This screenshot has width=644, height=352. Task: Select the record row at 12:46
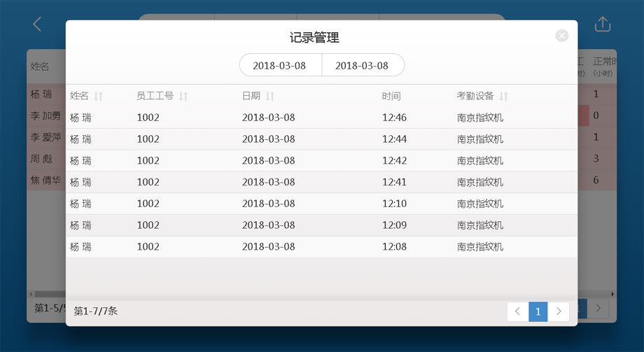point(321,118)
